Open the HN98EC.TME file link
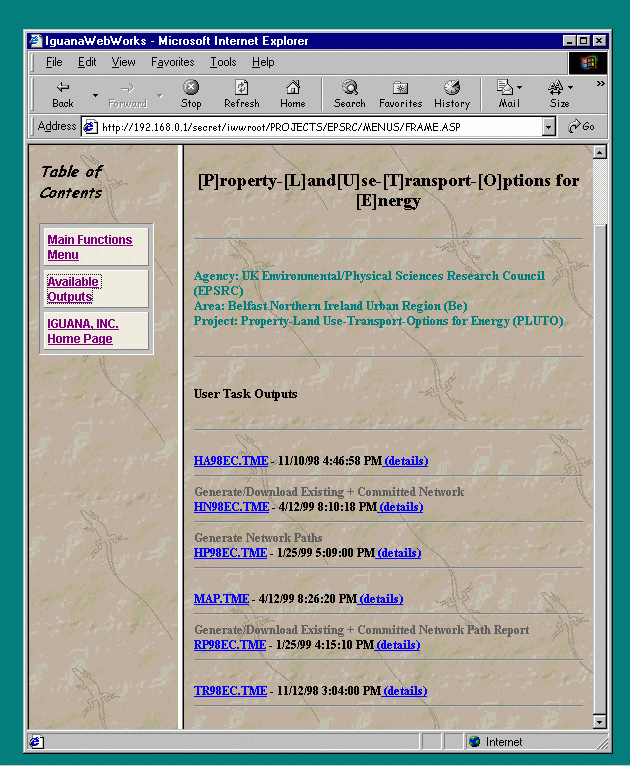 click(x=231, y=507)
